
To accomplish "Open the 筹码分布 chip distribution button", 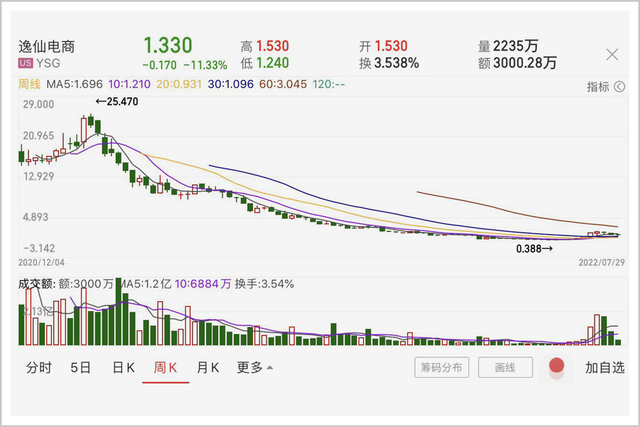I will tap(442, 367).
